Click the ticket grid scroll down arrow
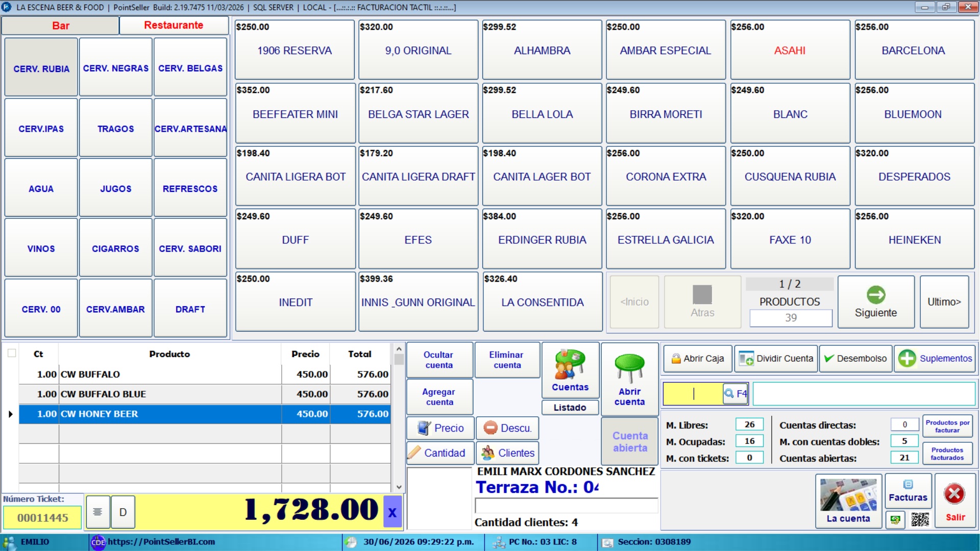The height and width of the screenshot is (551, 980). [399, 487]
